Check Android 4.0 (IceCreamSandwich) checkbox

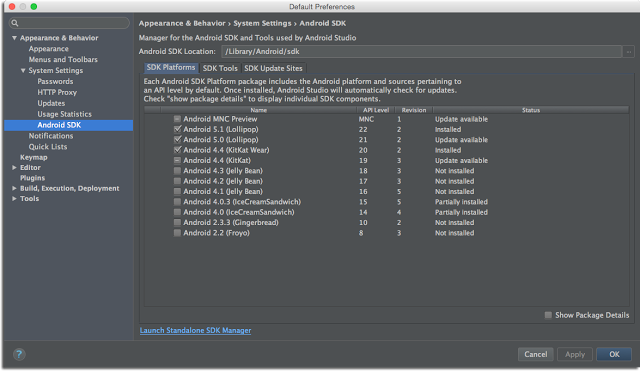point(177,212)
